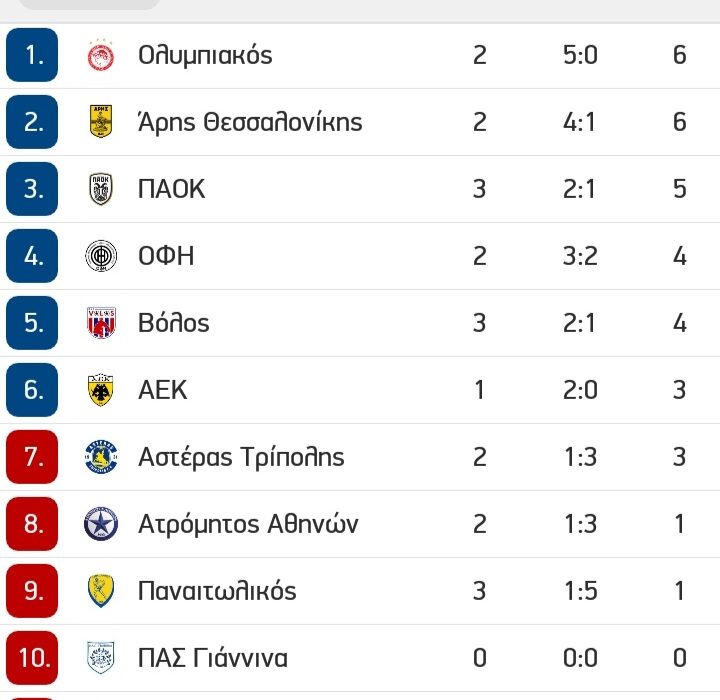Viewport: 720px width, 700px height.
Task: Click ΠΑΟΚ's points value 5
Action: (680, 189)
